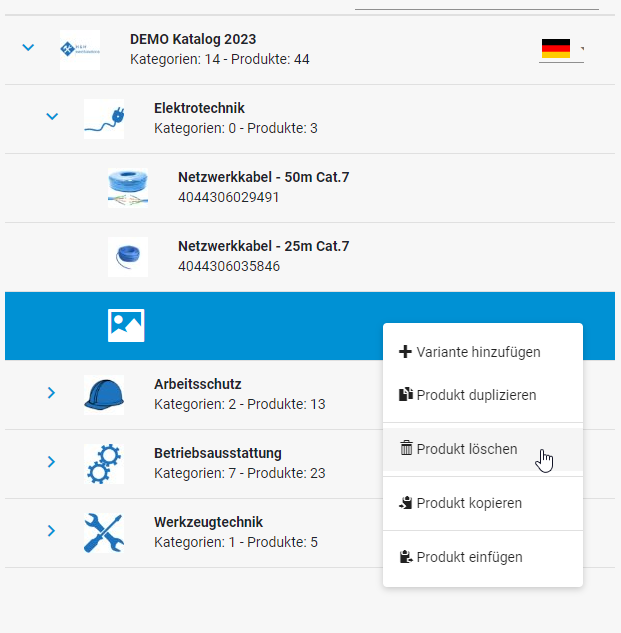
Task: Click the Werkzeugtechnik wrench and screwdriver icon
Action: tap(104, 533)
